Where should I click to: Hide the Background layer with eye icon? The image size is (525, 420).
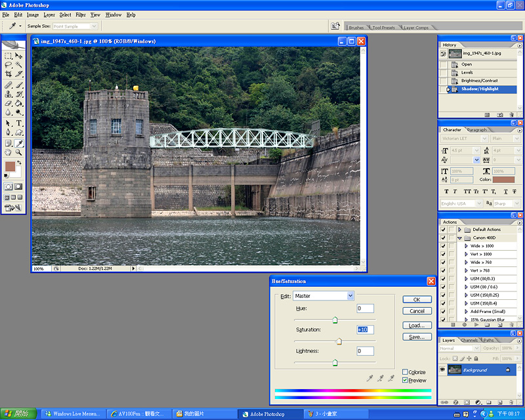(x=442, y=370)
